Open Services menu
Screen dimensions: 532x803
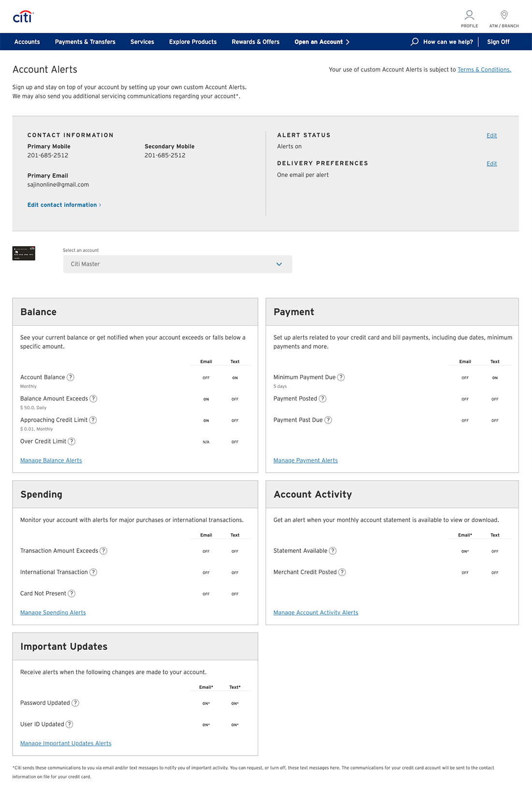click(142, 42)
